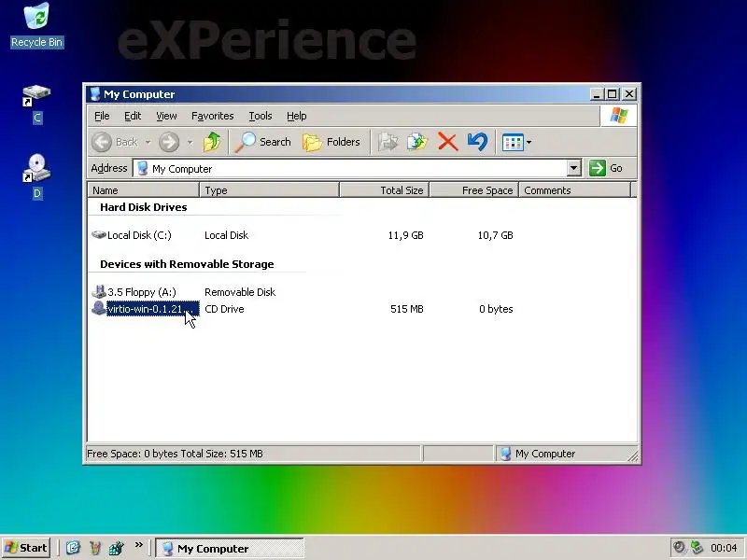Select Local Disk (C:) in list
Viewport: 747px width, 560px height.
[x=139, y=235]
